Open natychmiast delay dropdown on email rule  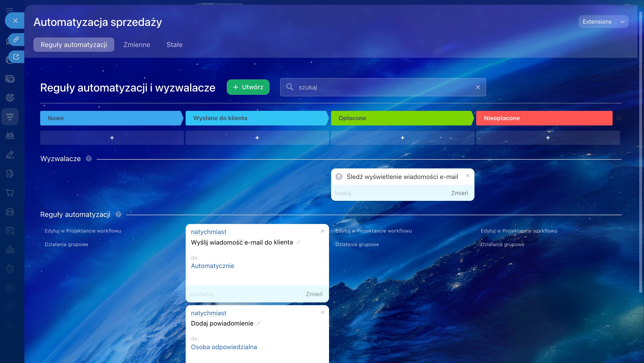point(208,232)
